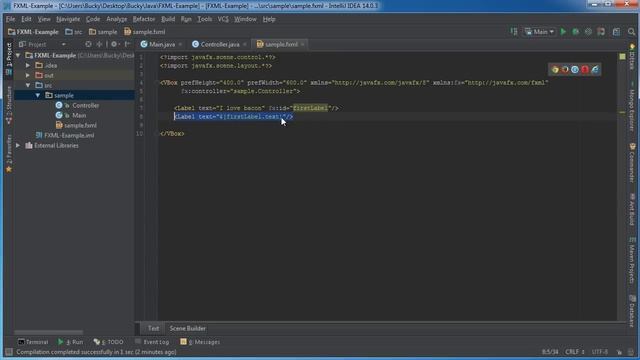640x360 pixels.
Task: Hide the Project panel with the hide icon
Action: coord(128,44)
